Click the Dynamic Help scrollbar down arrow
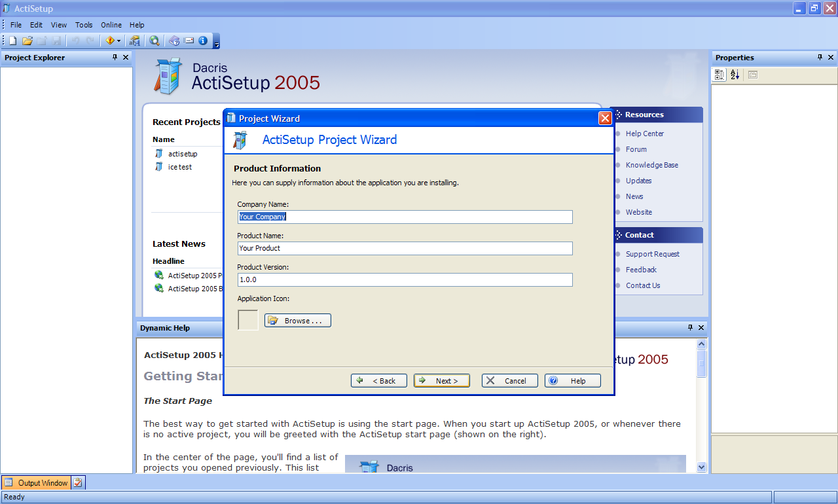Viewport: 838px width, 504px height. click(702, 467)
